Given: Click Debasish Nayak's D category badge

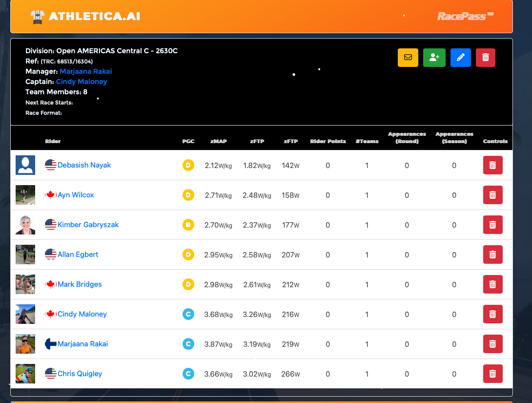Looking at the screenshot, I should [188, 165].
